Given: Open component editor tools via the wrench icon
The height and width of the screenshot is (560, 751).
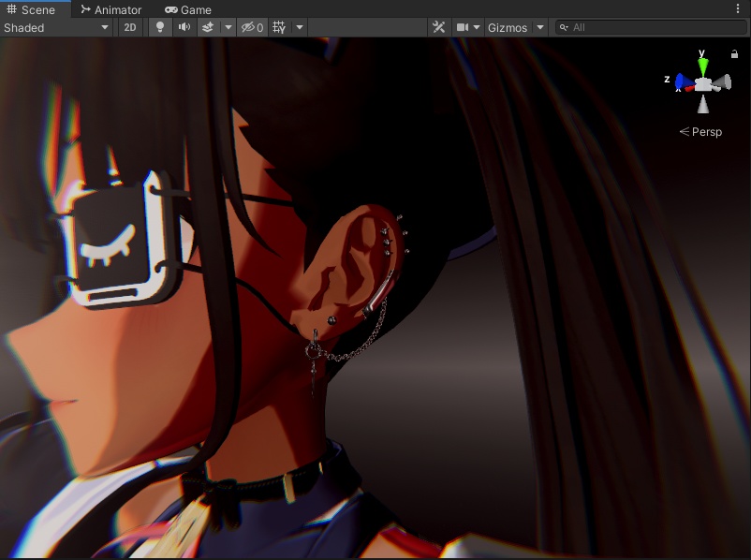Looking at the screenshot, I should pos(438,27).
